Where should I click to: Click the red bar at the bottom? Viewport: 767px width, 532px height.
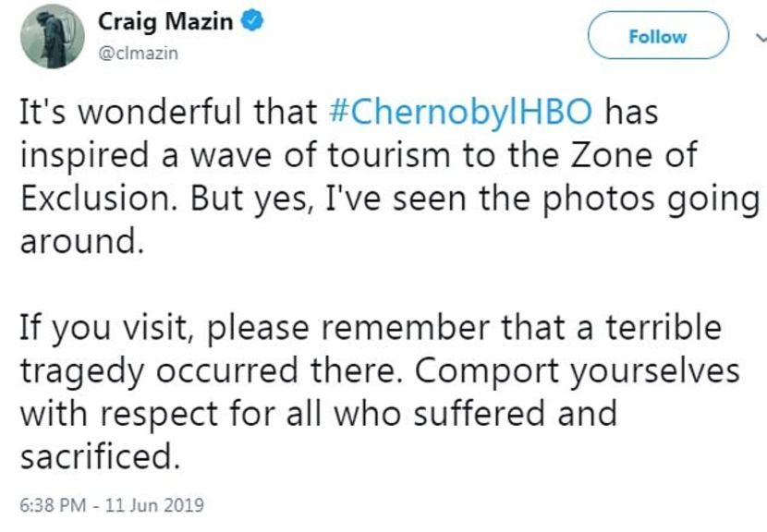tap(383, 528)
